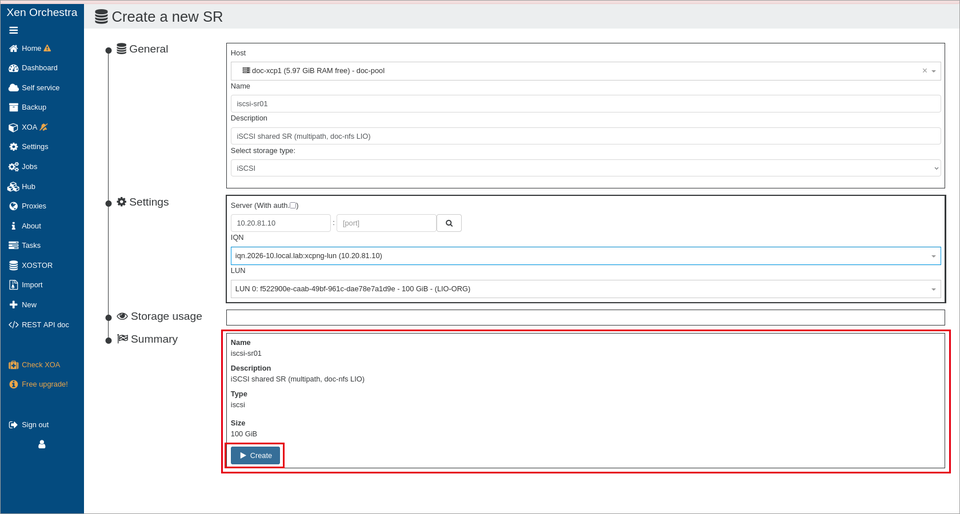Click the New plus icon
This screenshot has height=514, width=960.
13,305
